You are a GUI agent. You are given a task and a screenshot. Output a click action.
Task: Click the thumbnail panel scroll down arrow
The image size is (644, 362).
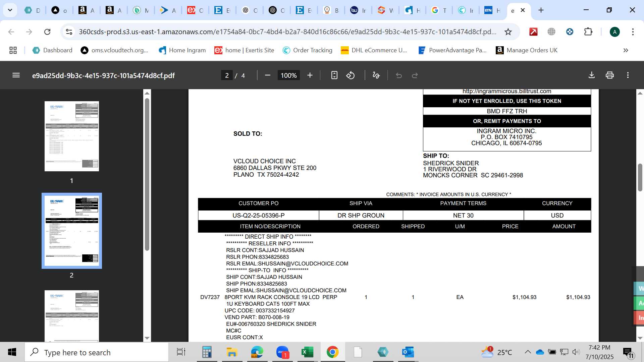point(147,338)
